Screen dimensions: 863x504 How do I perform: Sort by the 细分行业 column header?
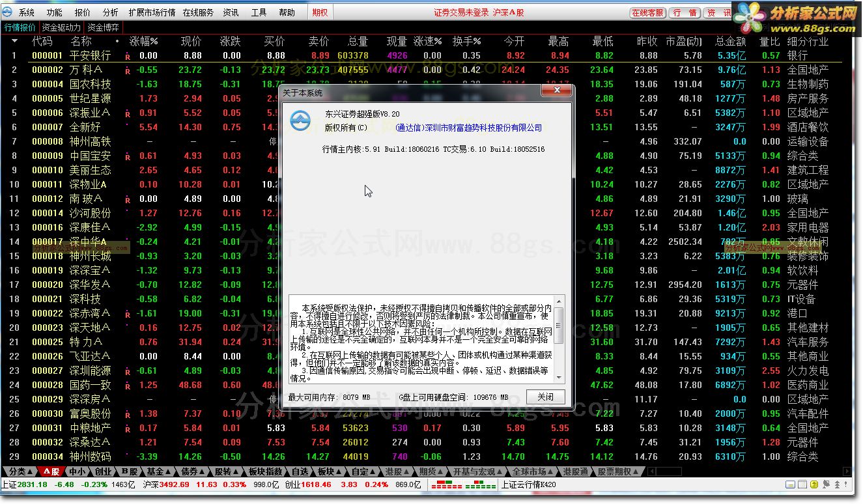[x=808, y=41]
